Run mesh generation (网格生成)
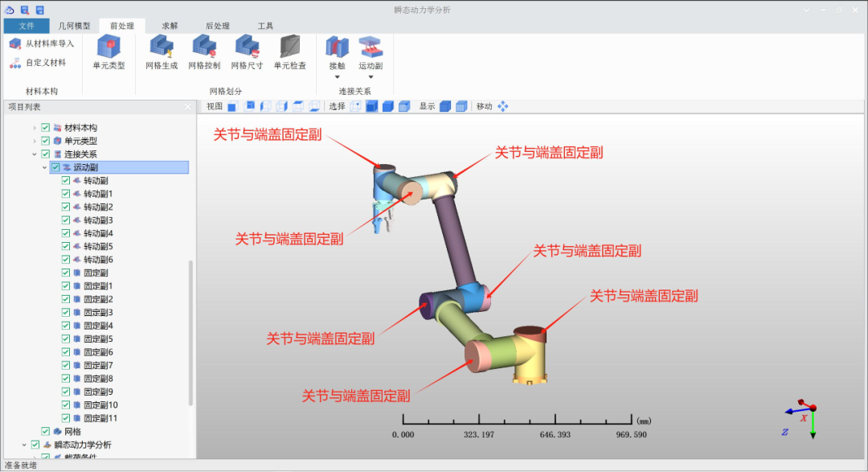Screen dimensions: 868x472 click(162, 52)
